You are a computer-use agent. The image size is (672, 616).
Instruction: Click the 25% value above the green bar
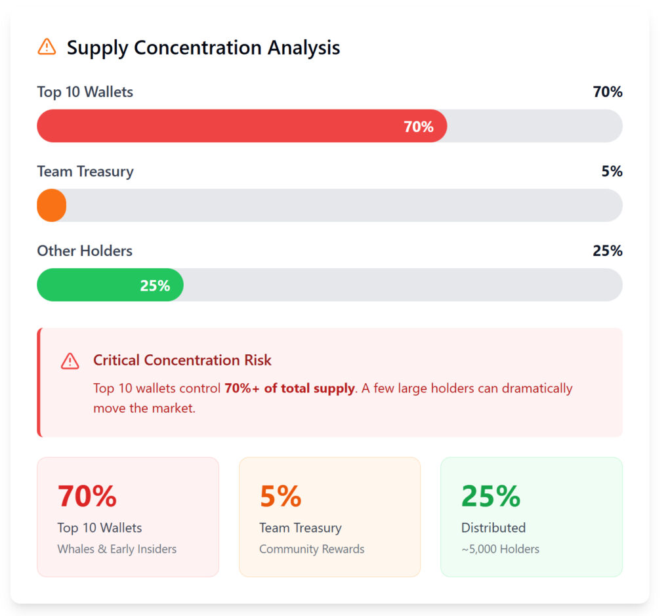pos(607,251)
